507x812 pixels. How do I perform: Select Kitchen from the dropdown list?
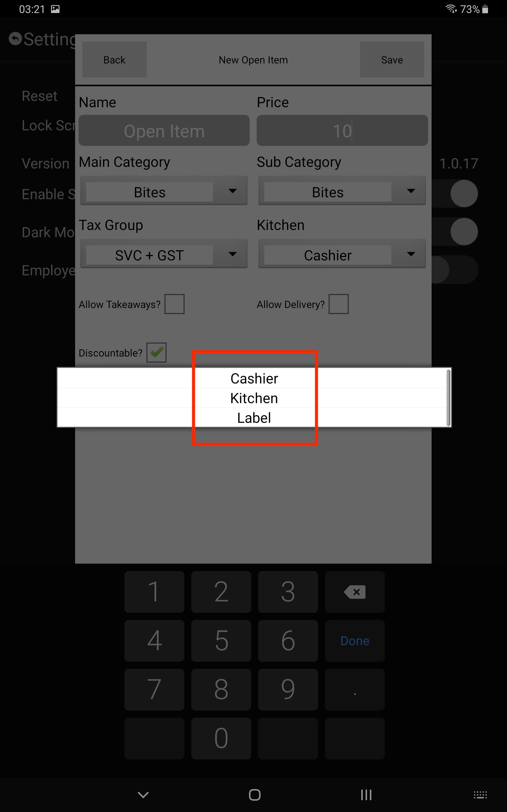254,398
